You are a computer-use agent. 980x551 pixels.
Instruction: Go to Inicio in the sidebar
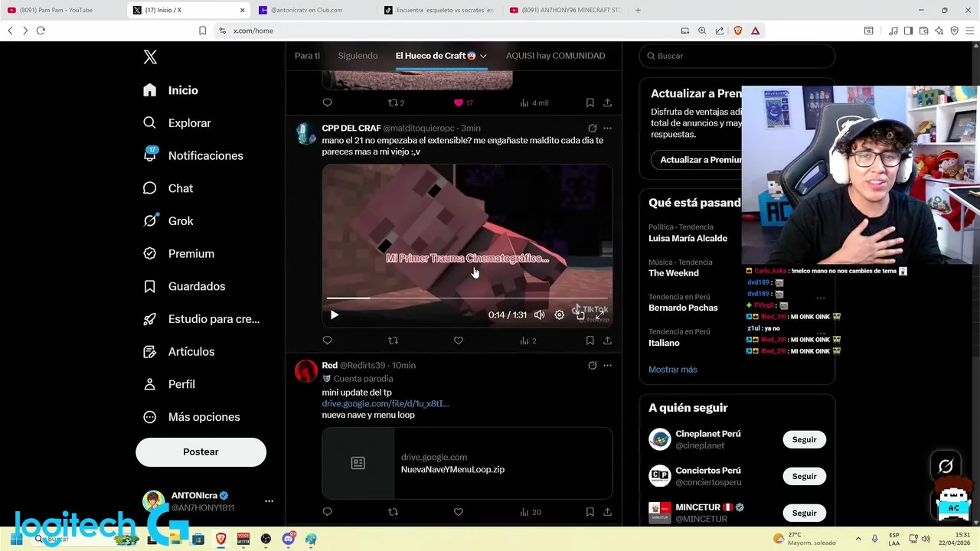pos(171,90)
